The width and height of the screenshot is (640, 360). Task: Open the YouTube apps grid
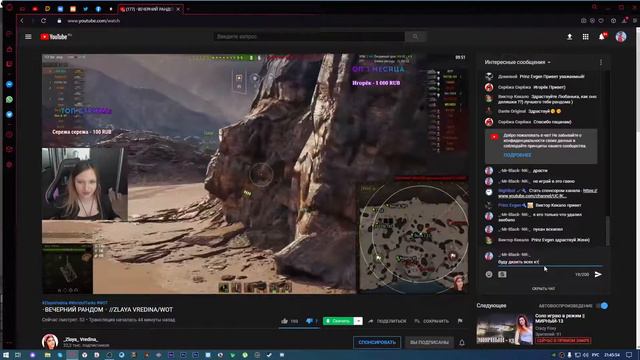[x=585, y=37]
